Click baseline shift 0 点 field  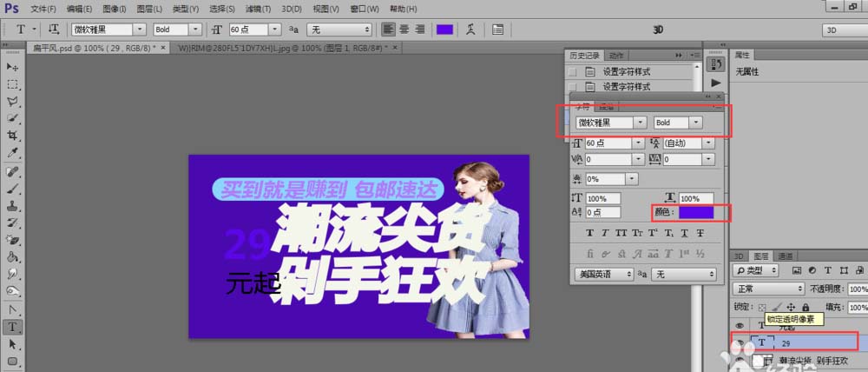(602, 212)
